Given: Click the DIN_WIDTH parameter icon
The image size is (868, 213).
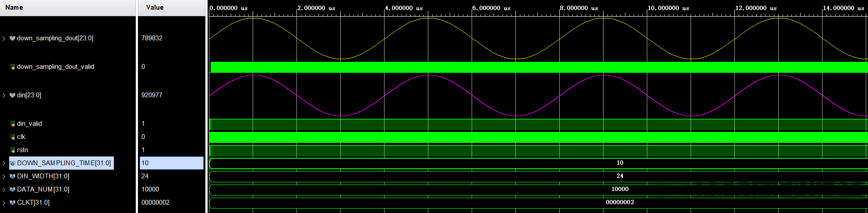Looking at the screenshot, I should coord(12,177).
